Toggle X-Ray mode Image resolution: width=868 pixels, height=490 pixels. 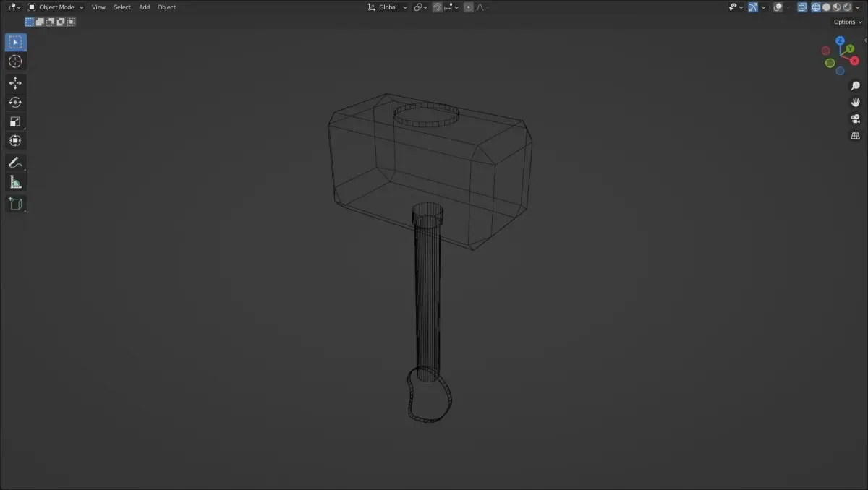click(802, 7)
